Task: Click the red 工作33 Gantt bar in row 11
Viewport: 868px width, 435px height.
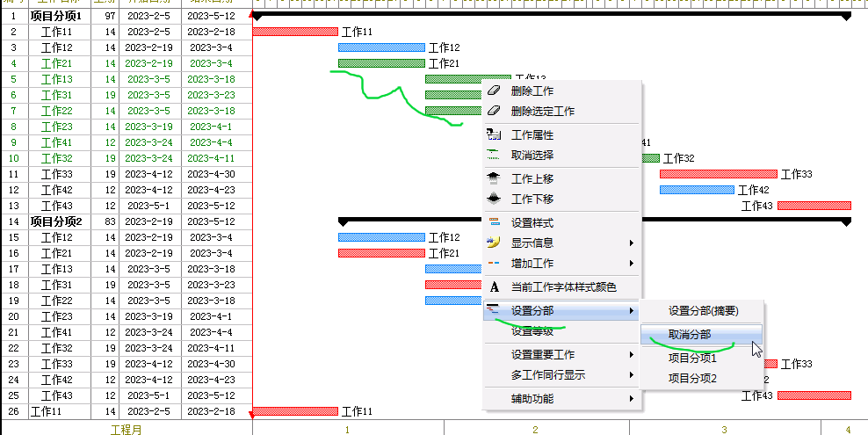Action: click(718, 174)
